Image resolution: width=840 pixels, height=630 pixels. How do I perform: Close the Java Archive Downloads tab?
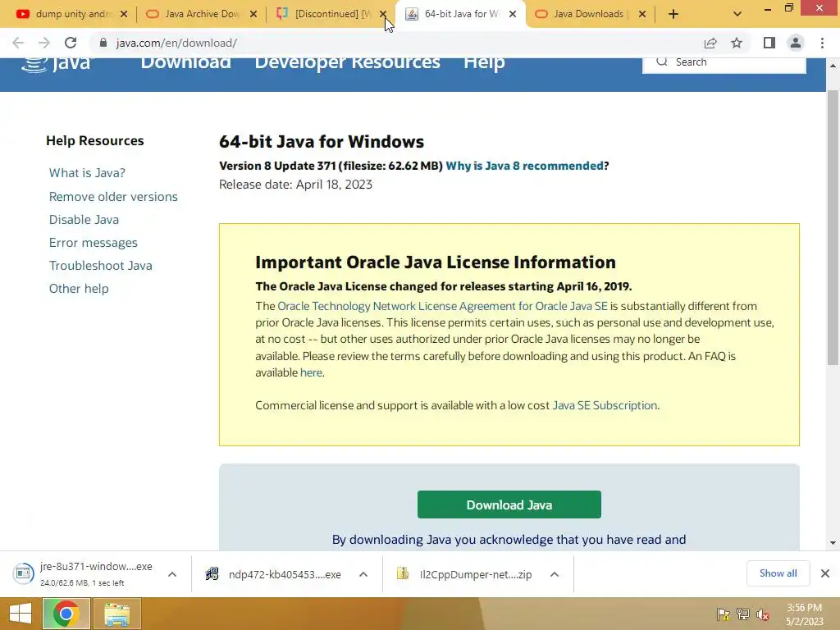tap(253, 14)
